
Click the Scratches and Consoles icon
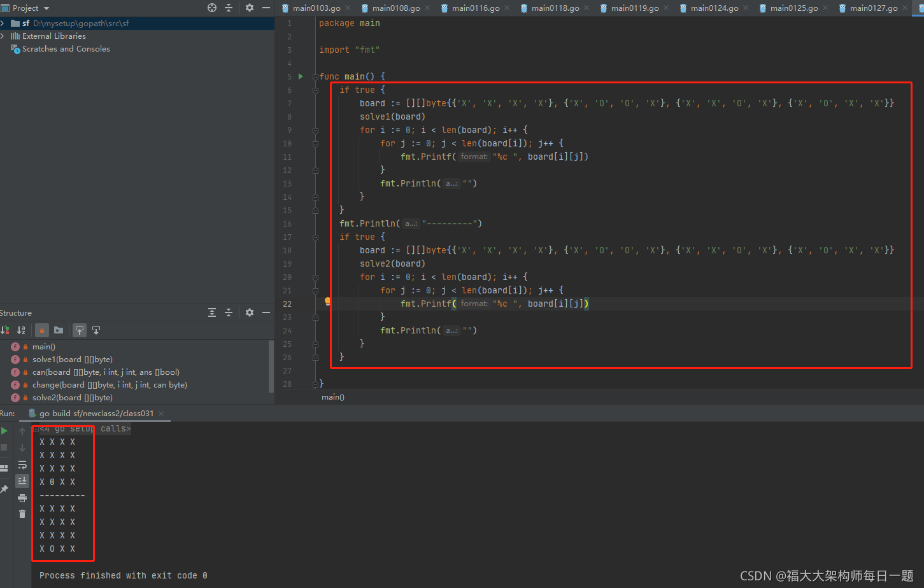(x=15, y=49)
